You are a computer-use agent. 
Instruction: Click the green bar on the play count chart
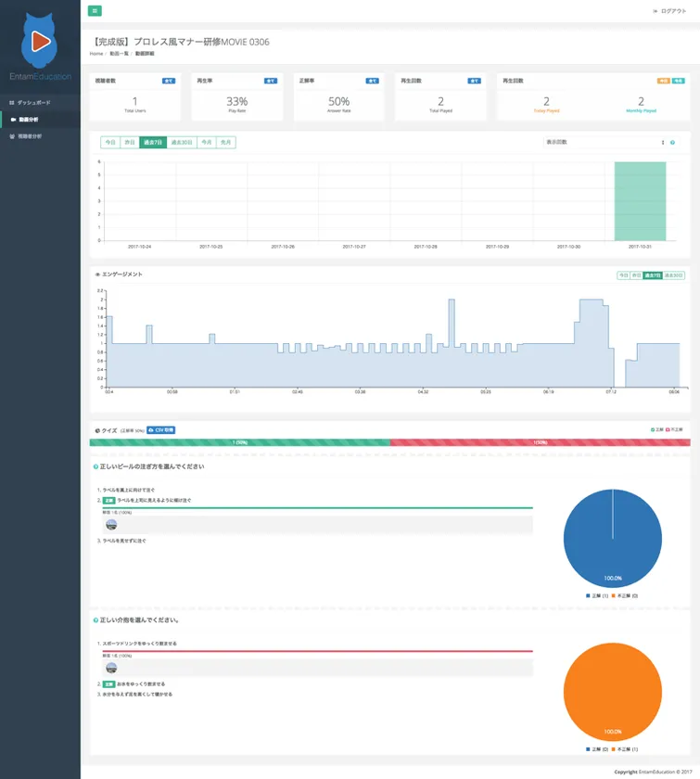pos(640,201)
